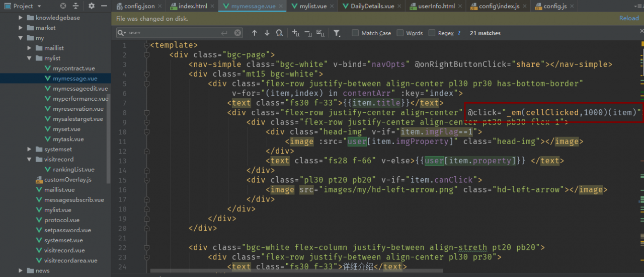Click the new-line return icon in search field
The image size is (644, 277).
point(224,33)
